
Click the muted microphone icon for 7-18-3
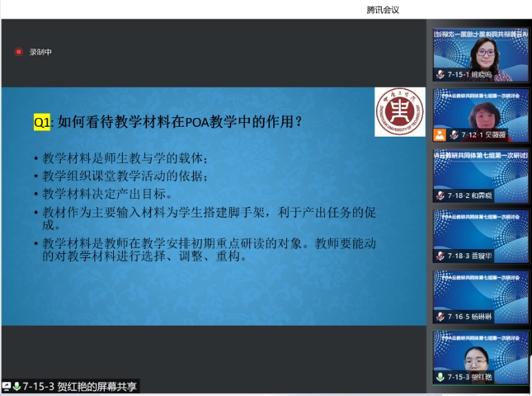click(x=440, y=256)
